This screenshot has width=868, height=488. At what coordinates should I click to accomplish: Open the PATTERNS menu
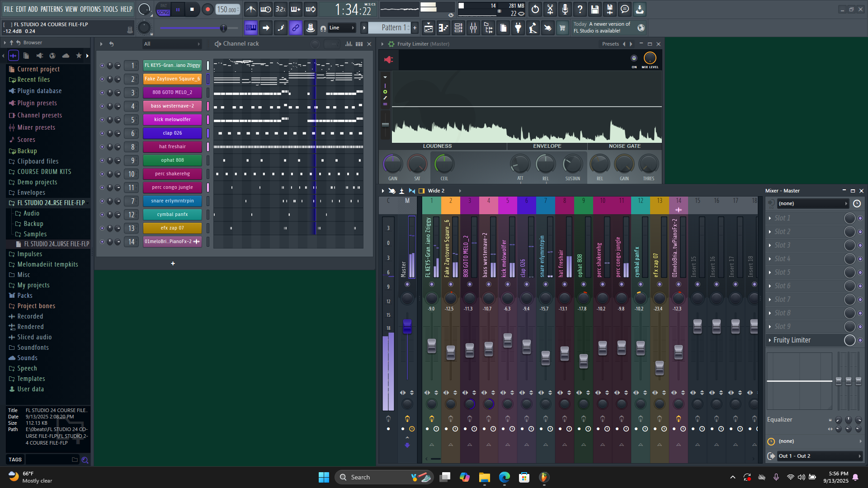(52, 9)
